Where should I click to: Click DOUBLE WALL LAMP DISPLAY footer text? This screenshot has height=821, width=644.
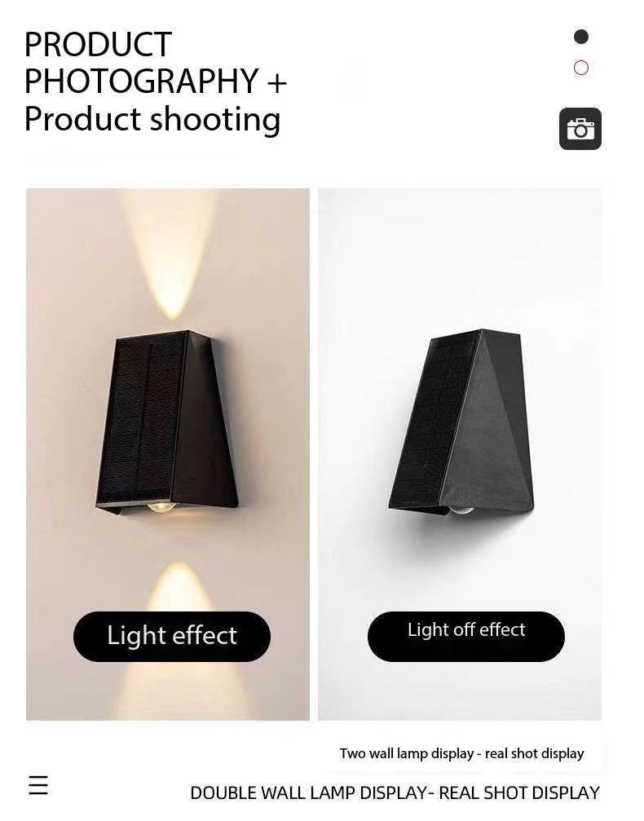pyautogui.click(x=395, y=792)
